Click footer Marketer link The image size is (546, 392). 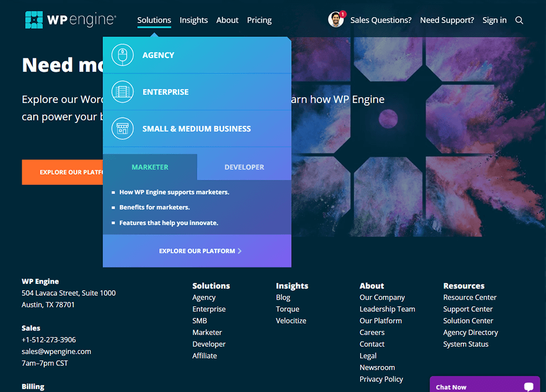pyautogui.click(x=207, y=332)
